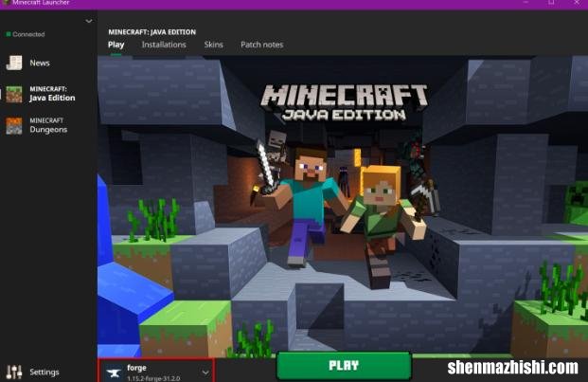Click the Minecraft Launcher title bar icon

(x=6, y=2)
